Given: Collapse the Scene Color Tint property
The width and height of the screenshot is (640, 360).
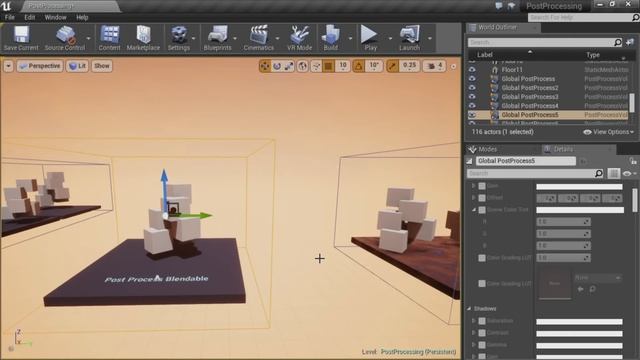Looking at the screenshot, I should pyautogui.click(x=474, y=210).
